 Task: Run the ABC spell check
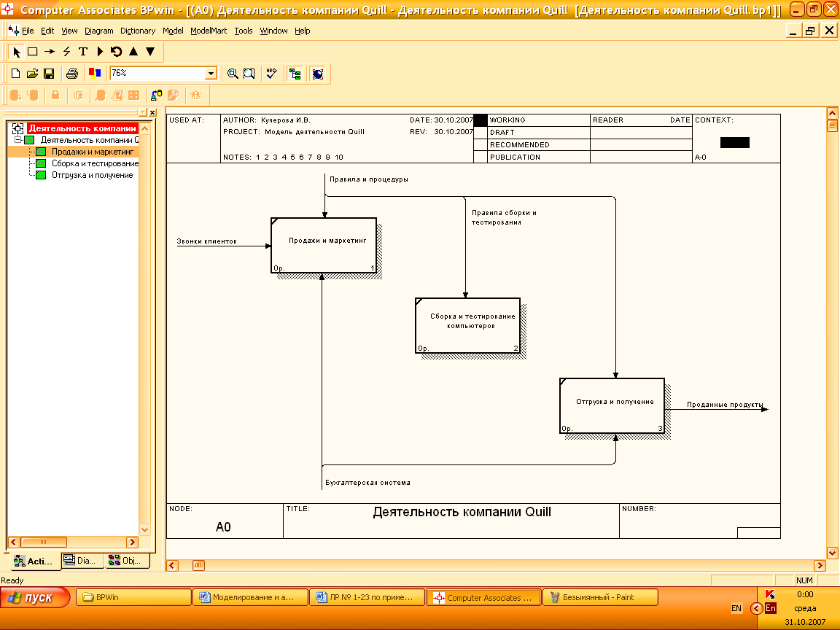point(271,74)
